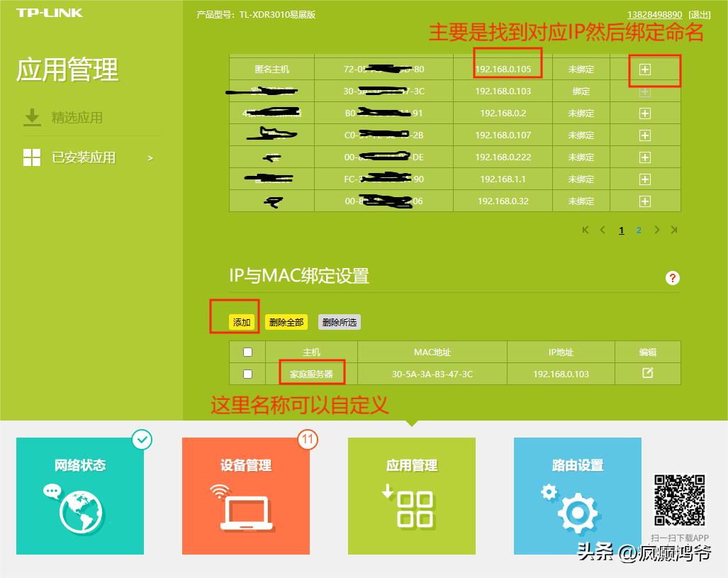Viewport: 728px width, 578px height.
Task: Expand 已安装应用 using its chevron arrow
Action: [150, 157]
